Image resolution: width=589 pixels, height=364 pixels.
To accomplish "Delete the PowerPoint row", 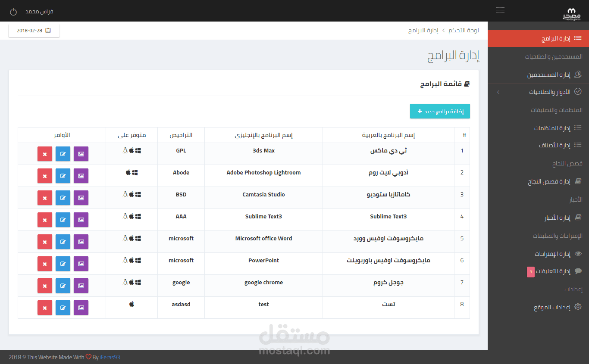I will click(45, 264).
